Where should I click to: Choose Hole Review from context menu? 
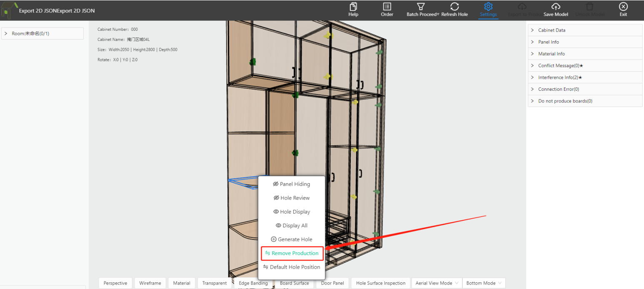292,198
